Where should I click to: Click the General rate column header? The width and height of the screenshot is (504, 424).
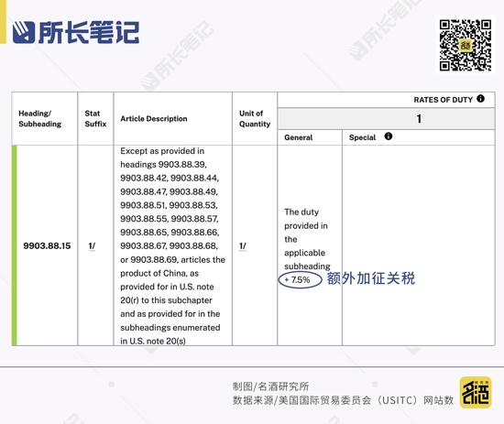299,137
